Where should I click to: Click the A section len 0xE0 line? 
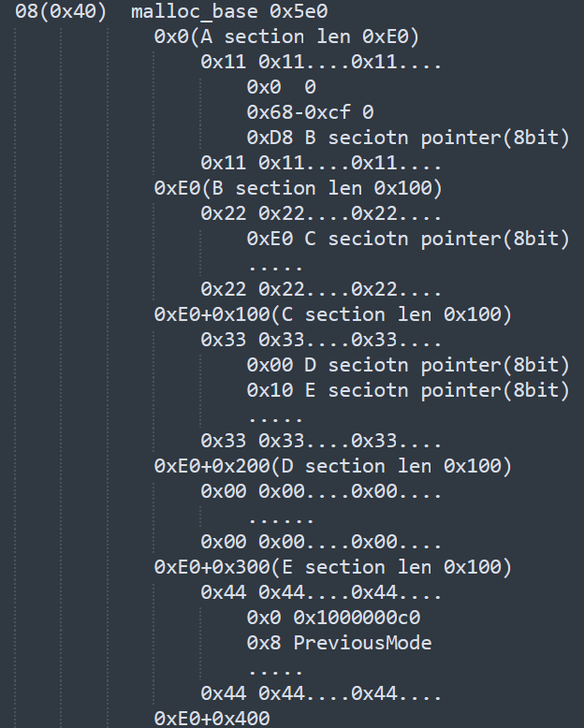(x=285, y=37)
